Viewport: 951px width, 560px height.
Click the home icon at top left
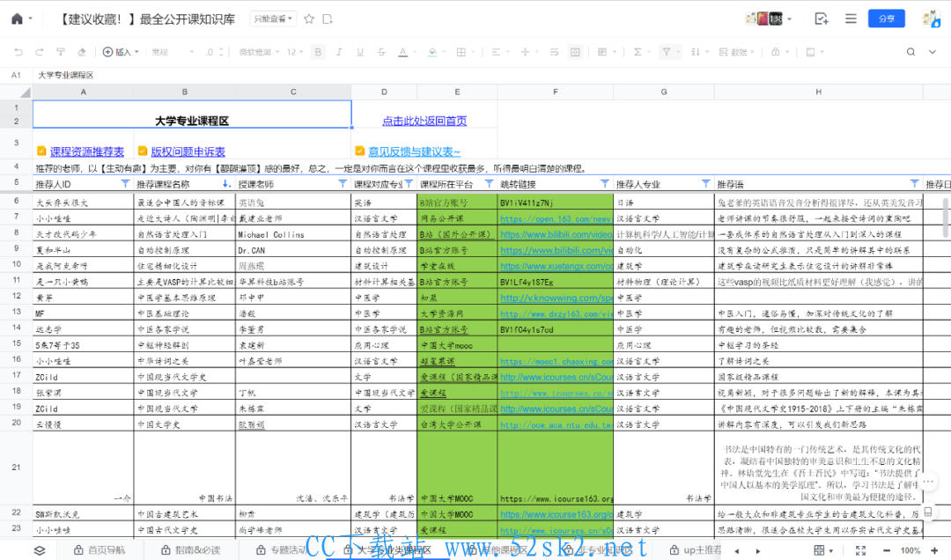[x=17, y=18]
